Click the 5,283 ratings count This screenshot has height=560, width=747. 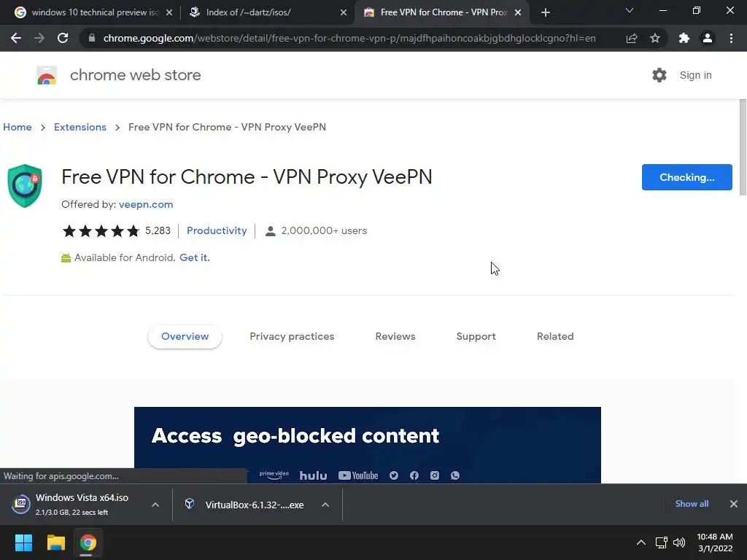[158, 230]
